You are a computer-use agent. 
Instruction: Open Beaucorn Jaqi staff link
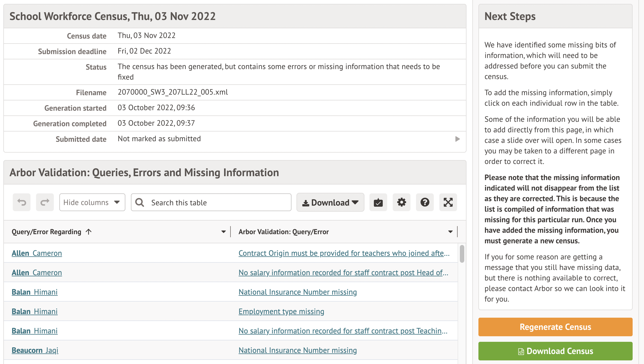(x=35, y=350)
